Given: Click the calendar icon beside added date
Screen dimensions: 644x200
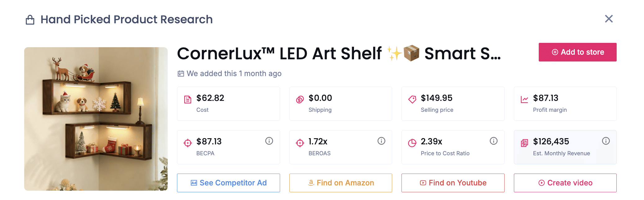Looking at the screenshot, I should [180, 74].
